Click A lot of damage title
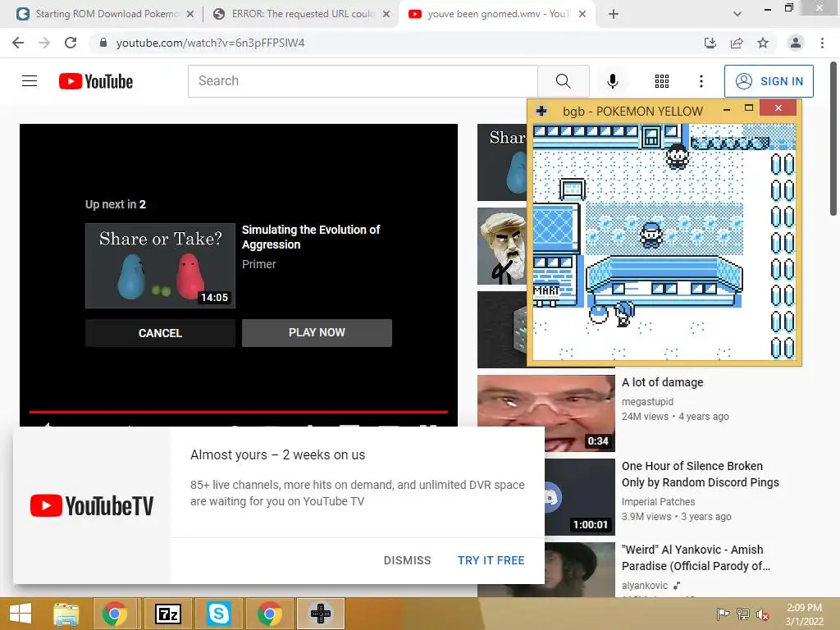Screen dimensions: 840x630 (662, 382)
